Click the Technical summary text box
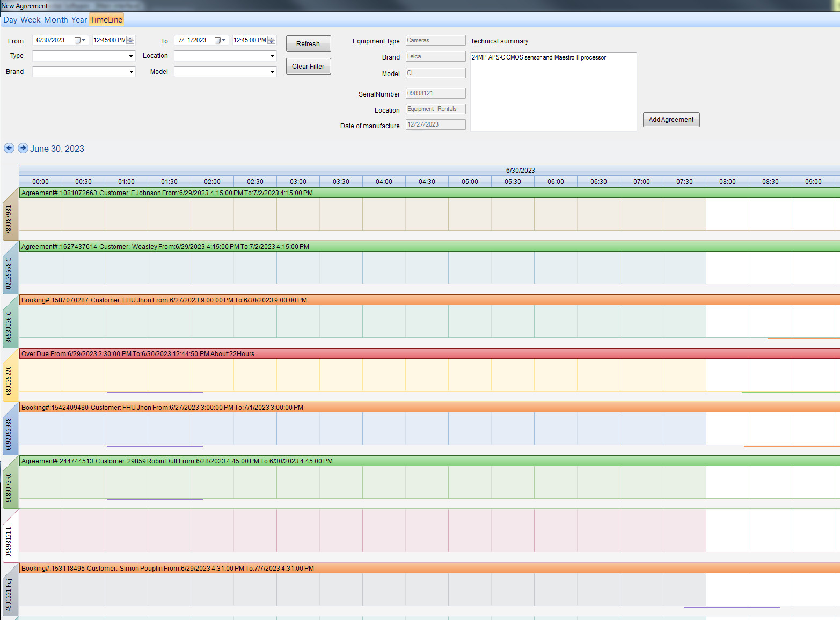Screen dimensions: 840x620 pyautogui.click(x=553, y=92)
